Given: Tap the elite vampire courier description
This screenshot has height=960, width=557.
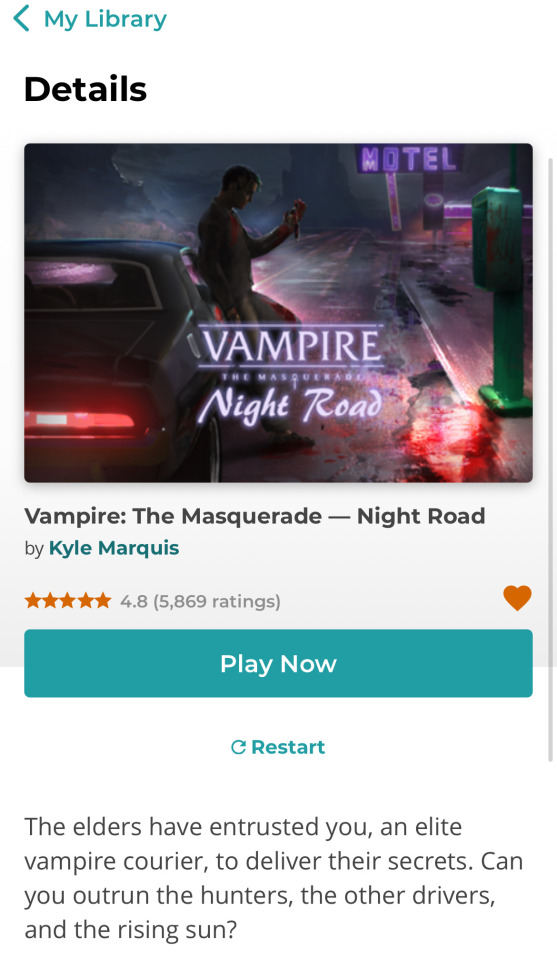Looking at the screenshot, I should point(274,878).
